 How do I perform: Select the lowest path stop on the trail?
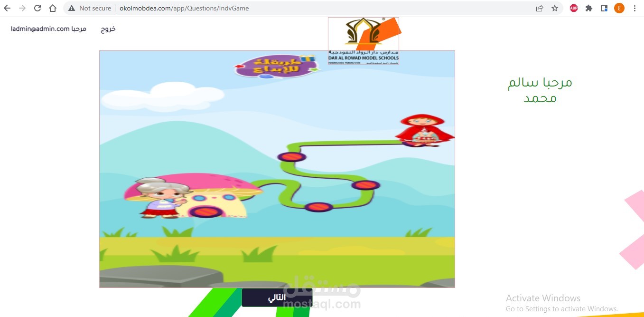click(x=318, y=207)
